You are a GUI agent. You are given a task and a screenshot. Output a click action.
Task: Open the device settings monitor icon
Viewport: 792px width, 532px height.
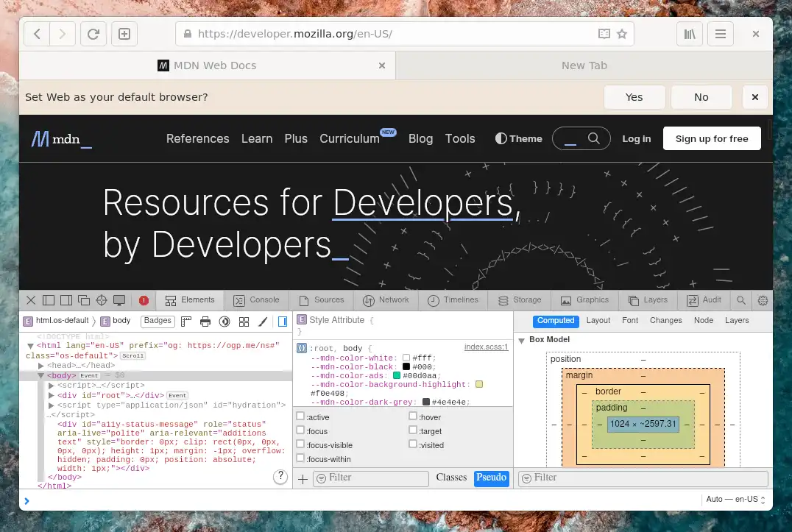[119, 300]
